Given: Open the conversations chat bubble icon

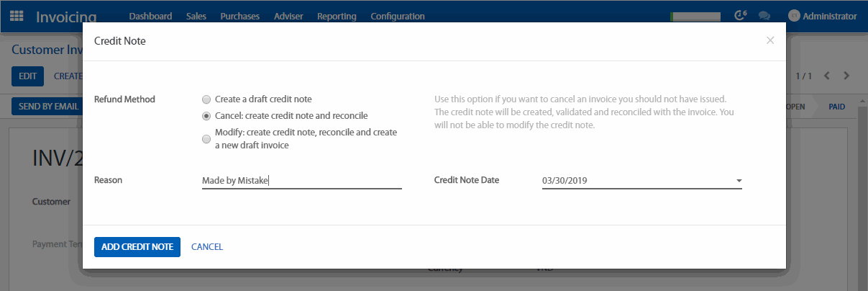Looking at the screenshot, I should pyautogui.click(x=764, y=16).
